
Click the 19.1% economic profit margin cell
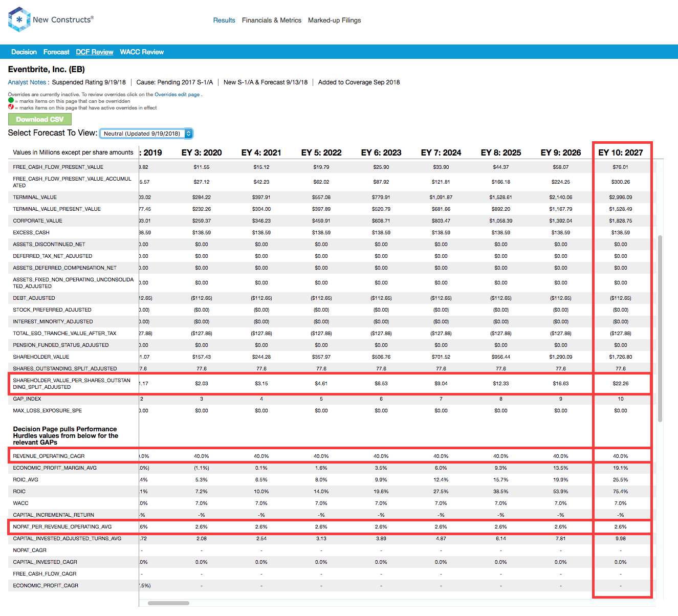coord(621,468)
